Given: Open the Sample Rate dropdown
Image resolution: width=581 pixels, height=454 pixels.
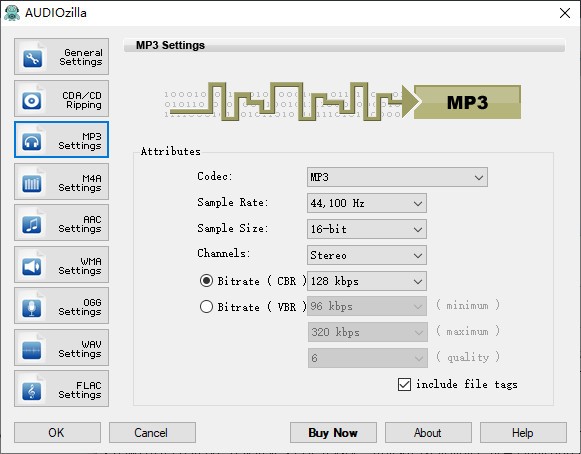Looking at the screenshot, I should coord(367,203).
